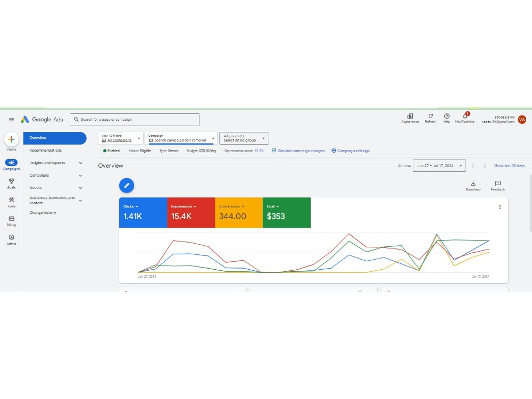Select the blue Clicks metric tile
This screenshot has width=532, height=399.
point(143,213)
